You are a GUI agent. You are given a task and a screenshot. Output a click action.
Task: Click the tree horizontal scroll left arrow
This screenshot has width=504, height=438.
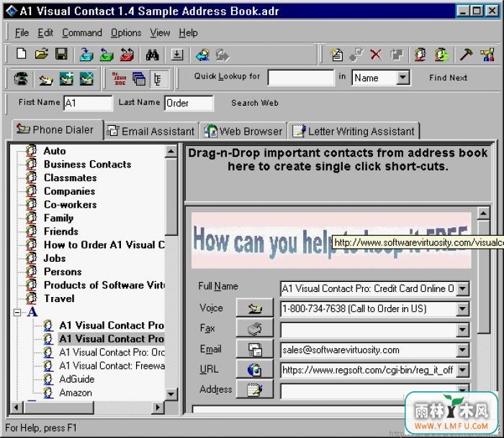17,408
